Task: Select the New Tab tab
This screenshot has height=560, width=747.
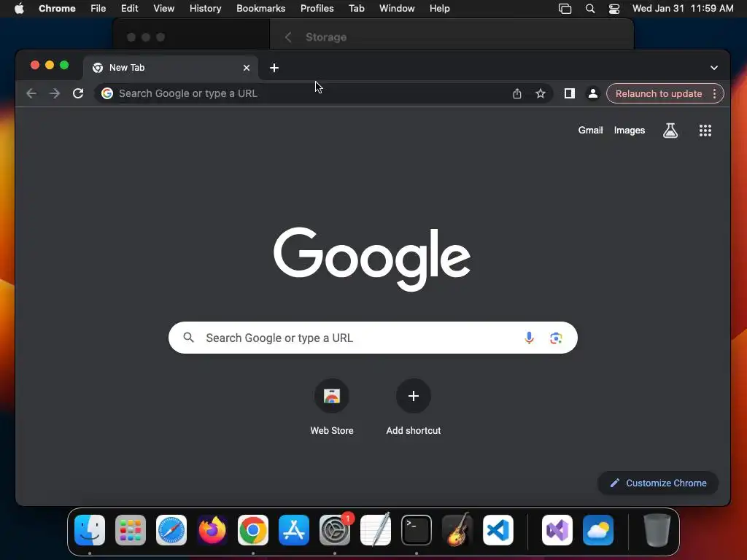Action: coord(171,68)
